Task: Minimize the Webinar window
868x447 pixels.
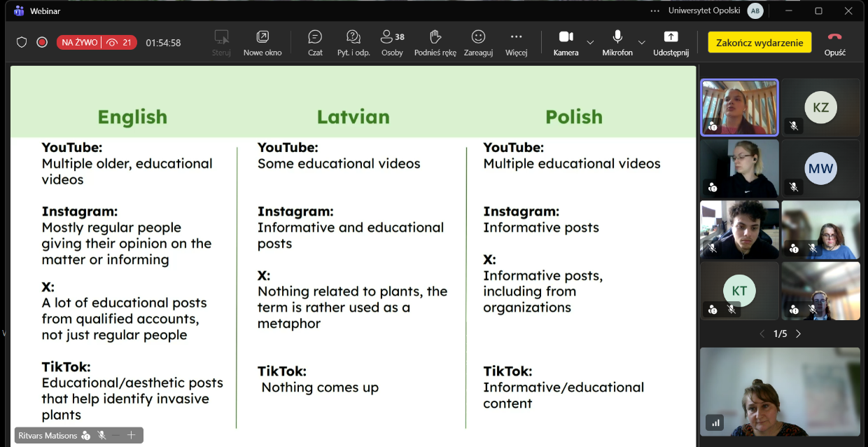Action: point(788,11)
